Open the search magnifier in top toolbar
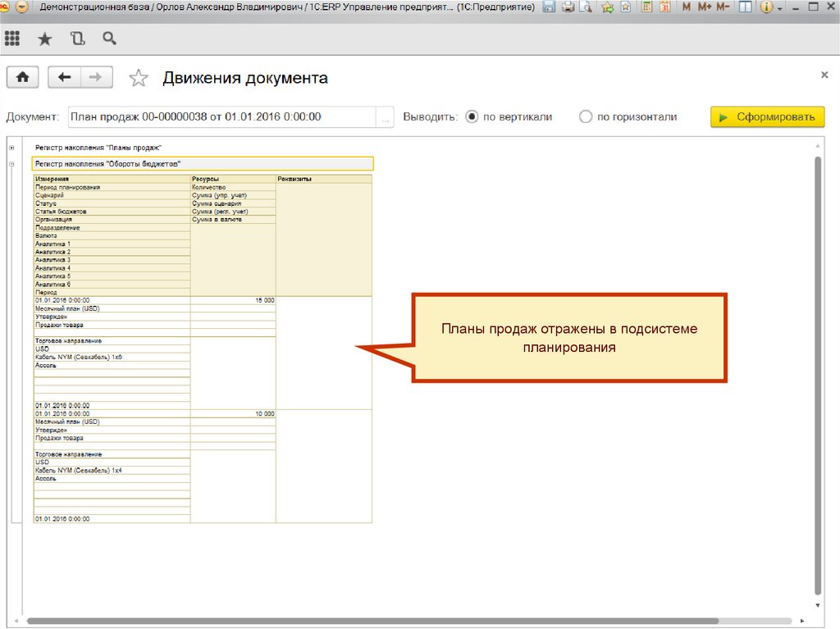Screen dimensions: 840x629 [x=109, y=39]
